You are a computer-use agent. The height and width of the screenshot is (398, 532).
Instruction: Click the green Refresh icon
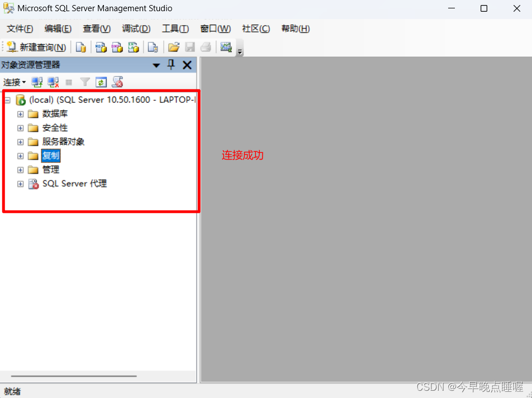coord(101,82)
